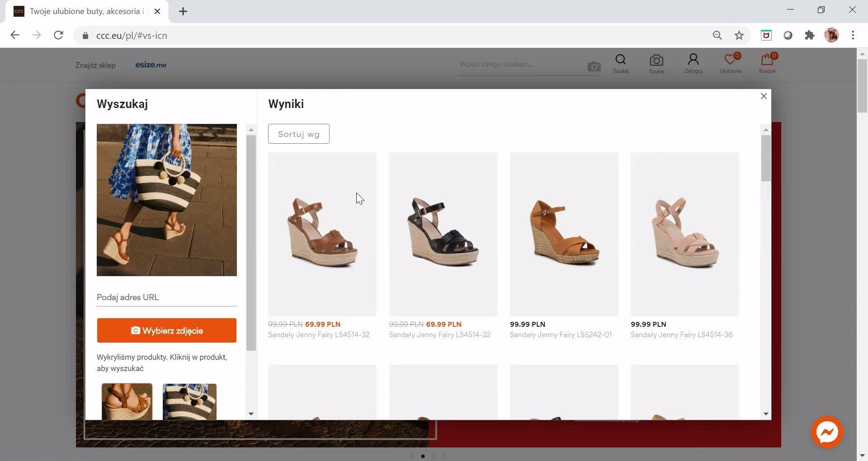The height and width of the screenshot is (461, 868).
Task: Open the Sortuj wg sort dropdown
Action: pyautogui.click(x=299, y=134)
